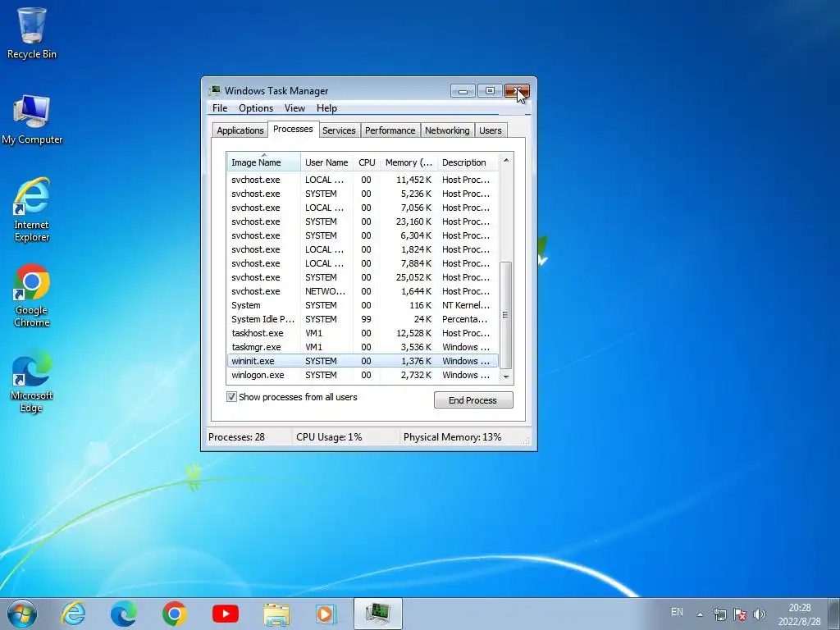The width and height of the screenshot is (840, 630).
Task: Select the Google Chrome desktop shortcut
Action: point(32,295)
